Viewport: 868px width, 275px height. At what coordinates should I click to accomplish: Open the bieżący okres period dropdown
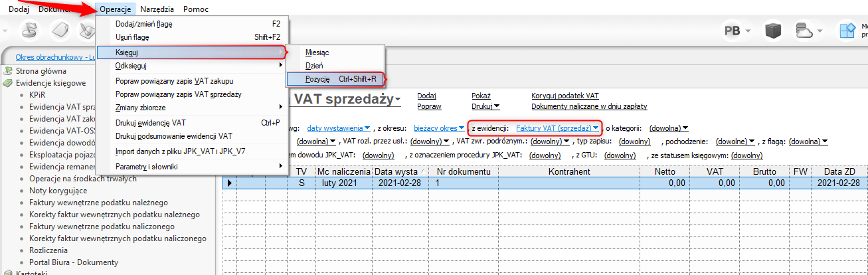coord(439,127)
